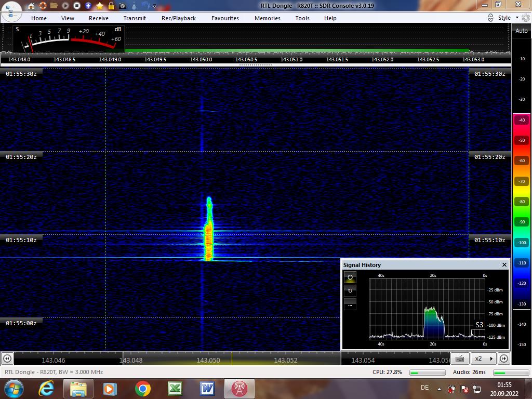Open the Memories ribbon tab
532x399 pixels.
(268, 18)
